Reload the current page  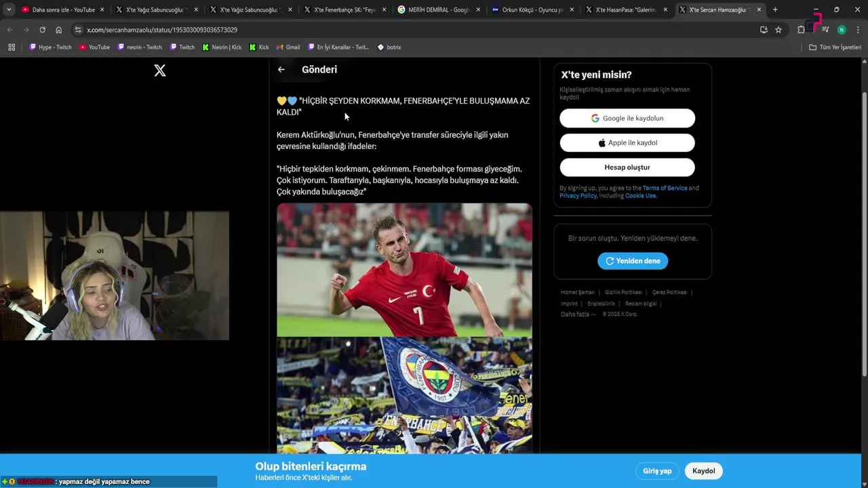click(x=42, y=30)
